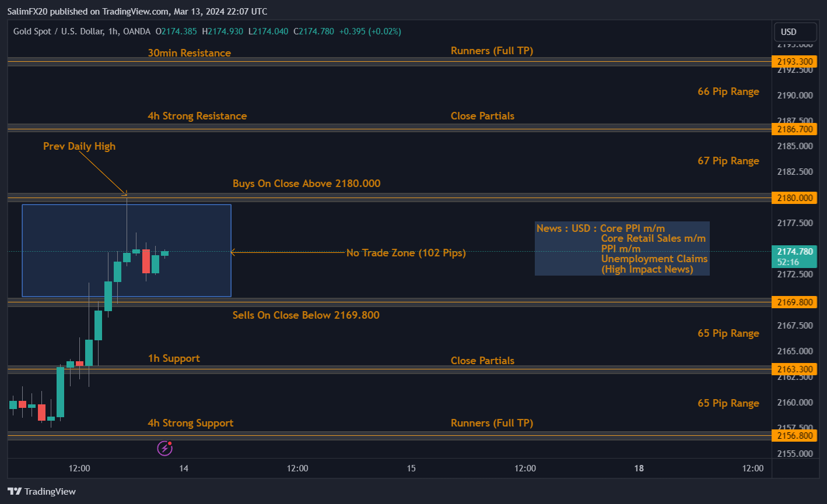The image size is (827, 504).
Task: Open the USD currency selector
Action: coord(789,32)
